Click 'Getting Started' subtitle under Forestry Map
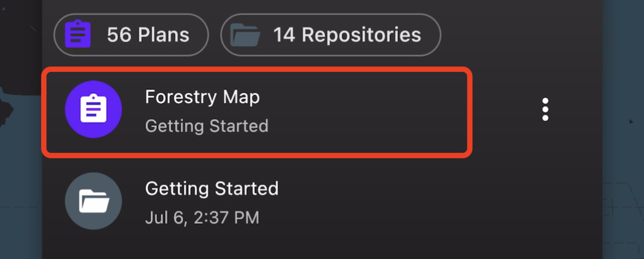Image resolution: width=644 pixels, height=259 pixels. [207, 126]
